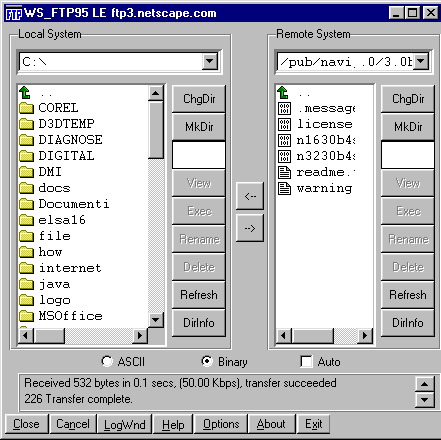Click the Close button in bottom bar
The image size is (441, 440).
(x=27, y=424)
